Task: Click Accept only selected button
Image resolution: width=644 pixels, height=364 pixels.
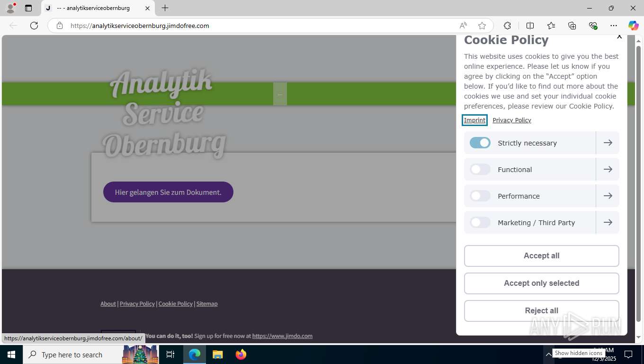Action: coord(542,283)
